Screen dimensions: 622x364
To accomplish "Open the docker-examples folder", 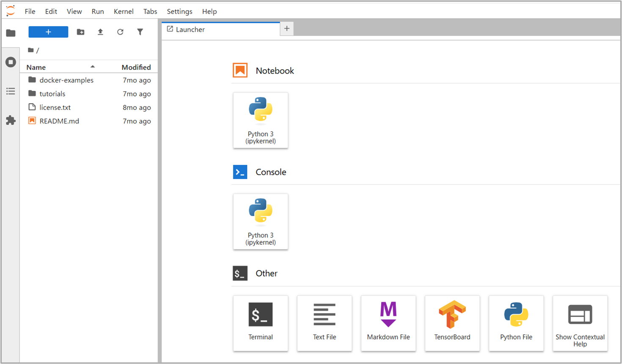I will [x=66, y=80].
